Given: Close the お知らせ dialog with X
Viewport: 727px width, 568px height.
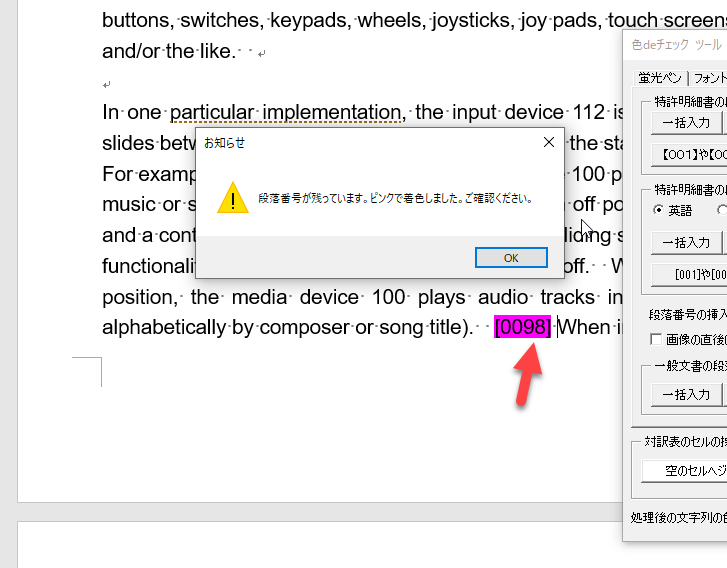Looking at the screenshot, I should tap(548, 143).
